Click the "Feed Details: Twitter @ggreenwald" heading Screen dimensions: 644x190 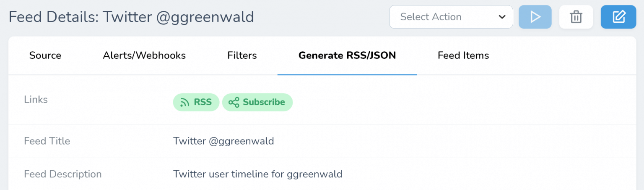(131, 17)
